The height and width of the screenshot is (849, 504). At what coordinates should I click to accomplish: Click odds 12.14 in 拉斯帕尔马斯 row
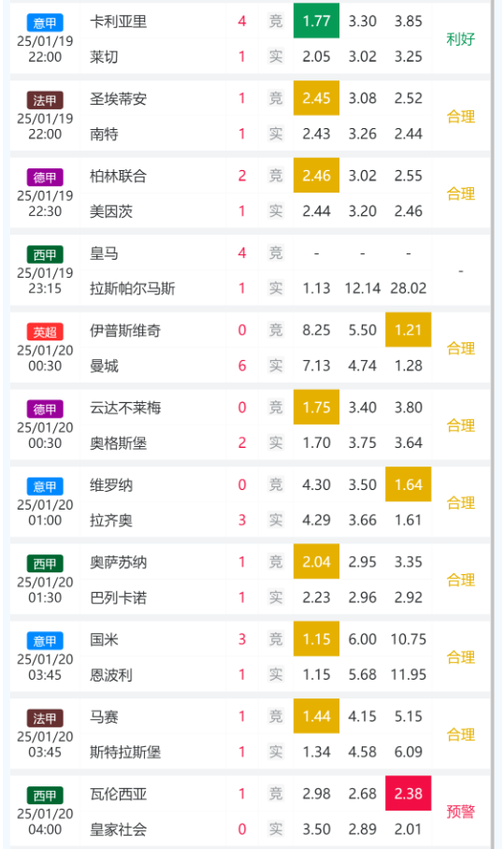point(362,288)
